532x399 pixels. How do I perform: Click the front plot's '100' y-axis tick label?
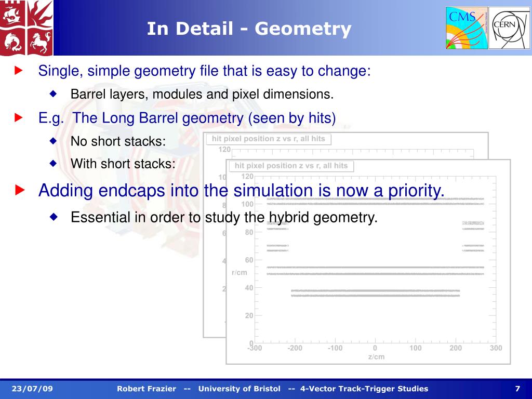click(247, 204)
